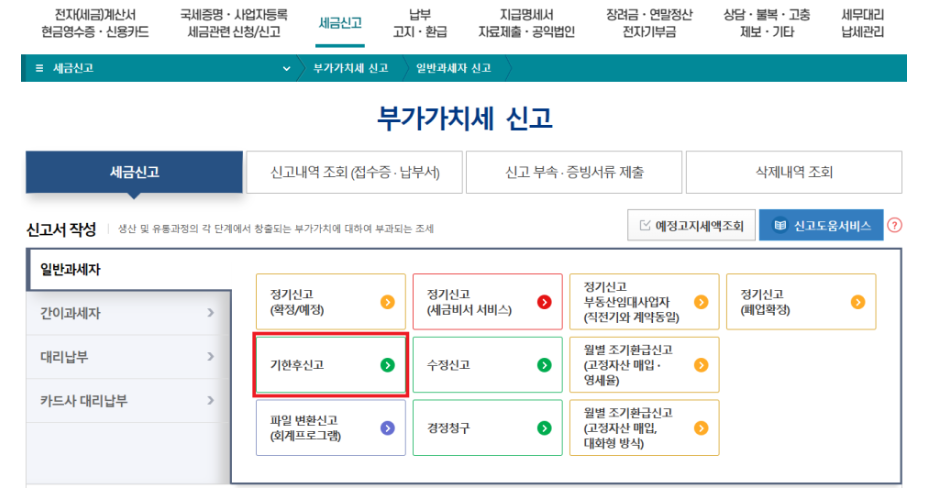
Task: Click the orange arrow on 월별 조기환급신고 영세율 card
Action: point(701,365)
